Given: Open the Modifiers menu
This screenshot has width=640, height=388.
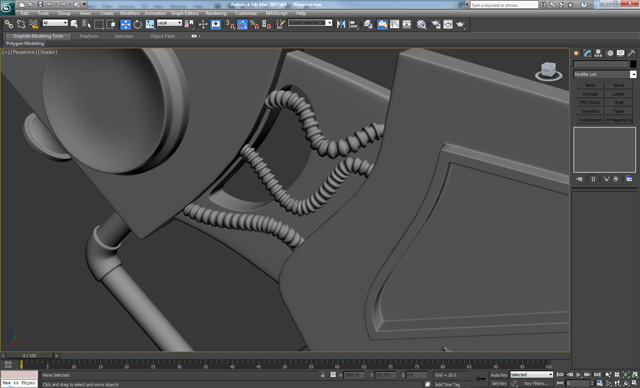Looking at the screenshot, I should (x=130, y=13).
